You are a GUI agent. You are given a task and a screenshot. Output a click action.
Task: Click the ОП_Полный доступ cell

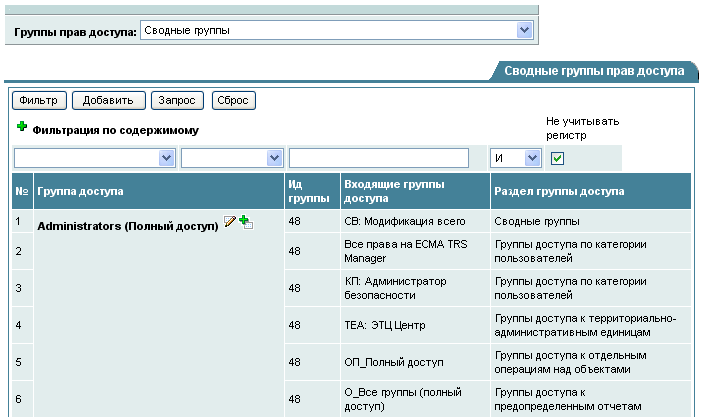pos(415,362)
